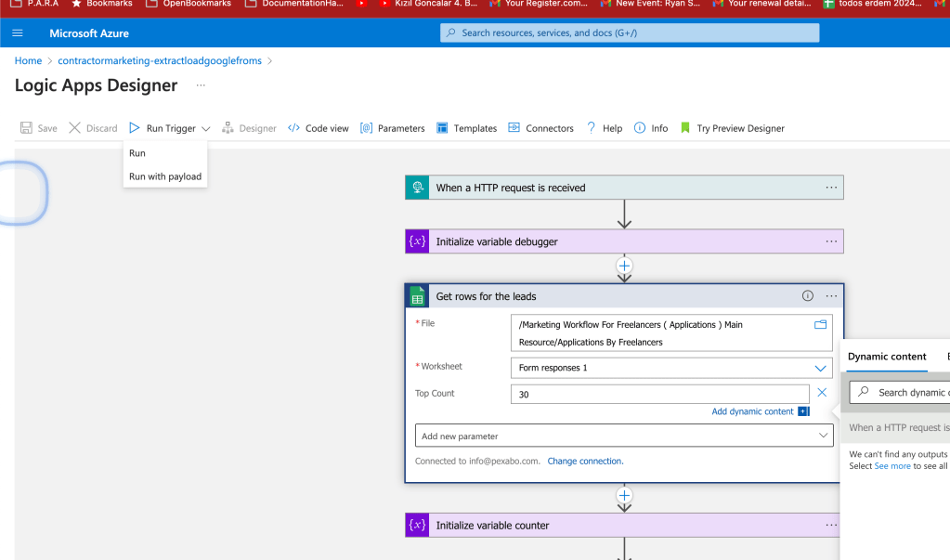Click the Info toolbar button
The height and width of the screenshot is (560, 950).
(x=651, y=128)
